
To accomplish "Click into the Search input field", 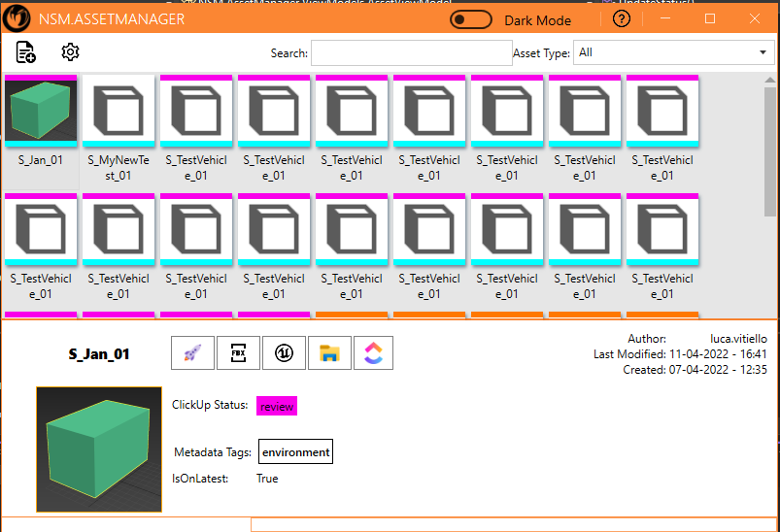I will (x=411, y=53).
